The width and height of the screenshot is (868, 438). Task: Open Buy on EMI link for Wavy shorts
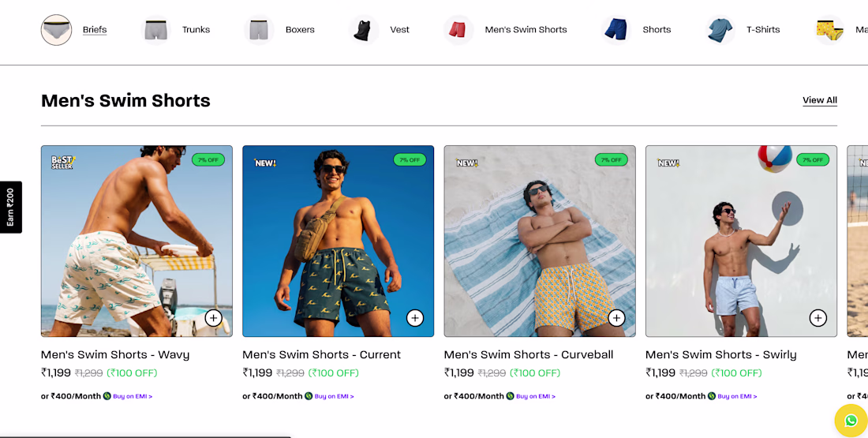click(x=133, y=396)
